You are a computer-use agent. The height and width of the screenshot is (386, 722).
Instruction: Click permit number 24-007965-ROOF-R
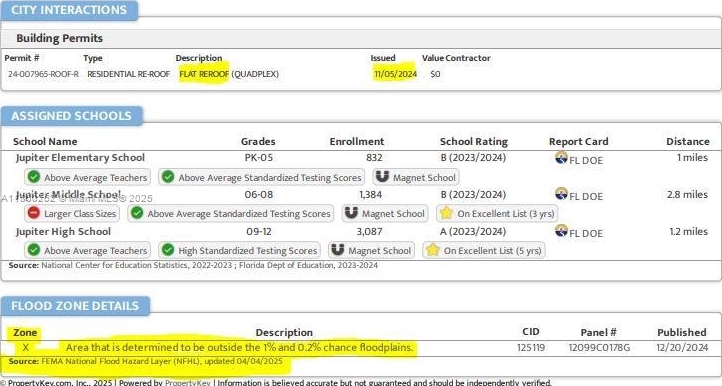pyautogui.click(x=43, y=74)
